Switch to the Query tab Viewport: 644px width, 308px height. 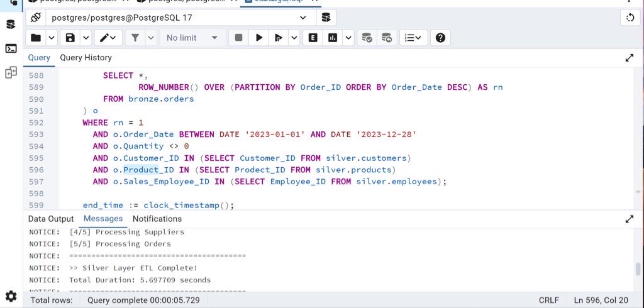[x=39, y=58]
